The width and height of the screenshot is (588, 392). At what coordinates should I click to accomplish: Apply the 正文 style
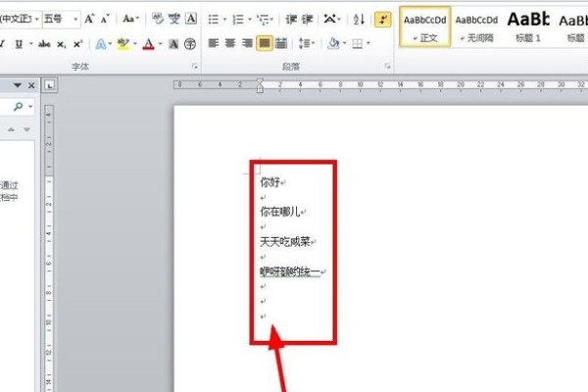point(425,26)
